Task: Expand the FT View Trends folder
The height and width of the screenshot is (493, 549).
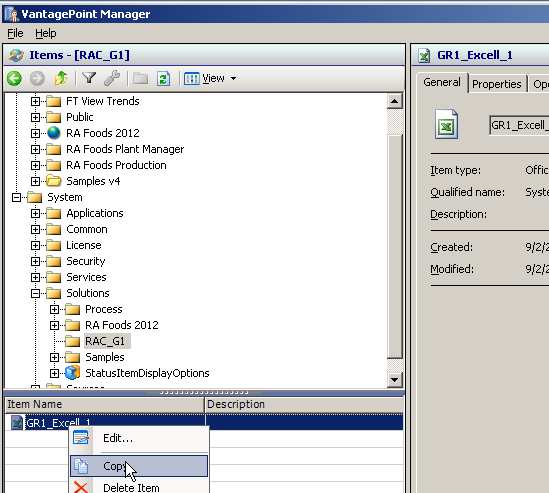Action: [35, 101]
